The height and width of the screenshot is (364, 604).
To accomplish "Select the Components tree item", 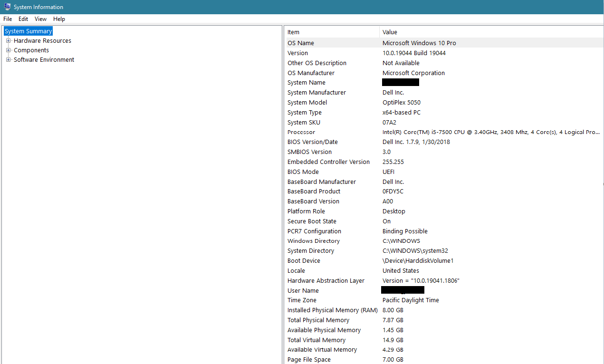I will tap(31, 50).
